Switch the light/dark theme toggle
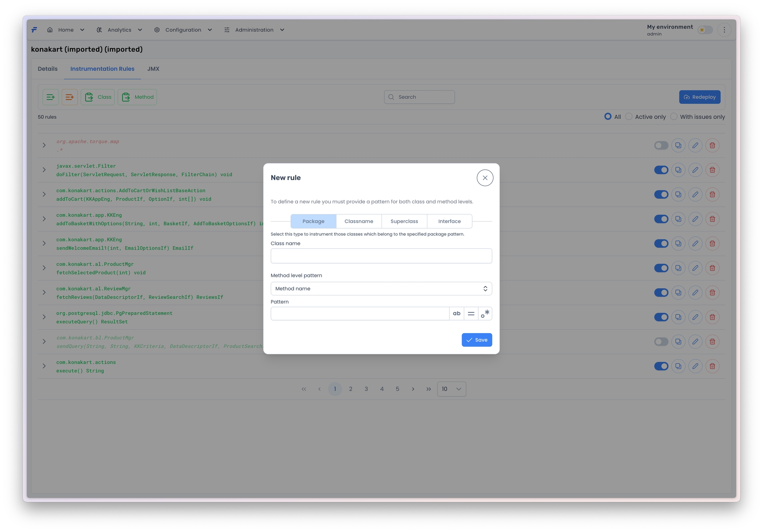 tap(705, 30)
